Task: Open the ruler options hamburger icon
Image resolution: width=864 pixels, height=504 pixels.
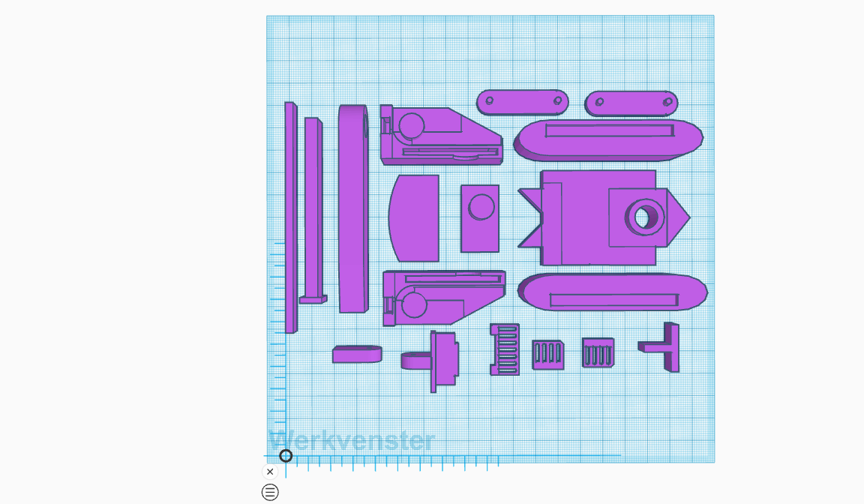Action: click(x=270, y=492)
